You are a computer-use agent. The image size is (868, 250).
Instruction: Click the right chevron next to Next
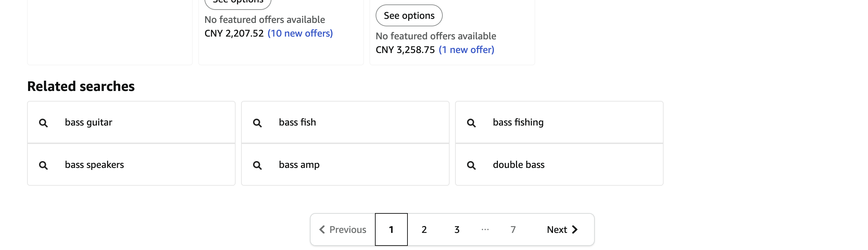[x=575, y=229]
